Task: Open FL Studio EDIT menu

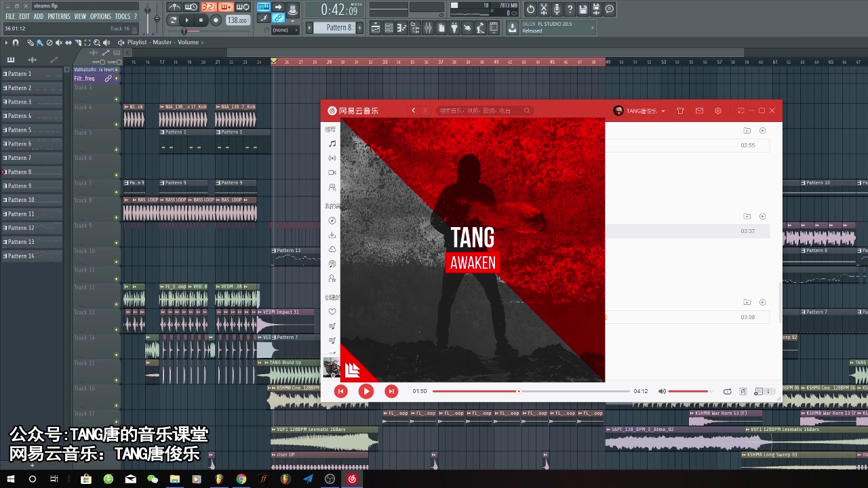Action: 24,16
